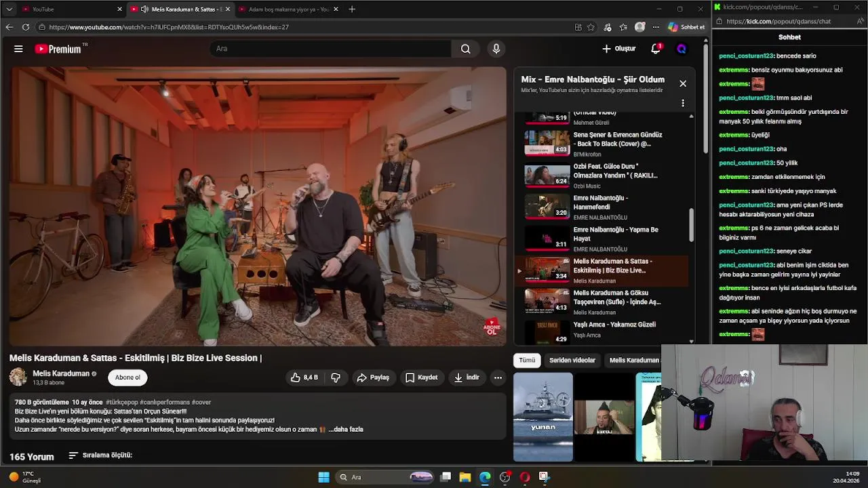
Task: Bookmark page with star icon
Action: (x=591, y=27)
